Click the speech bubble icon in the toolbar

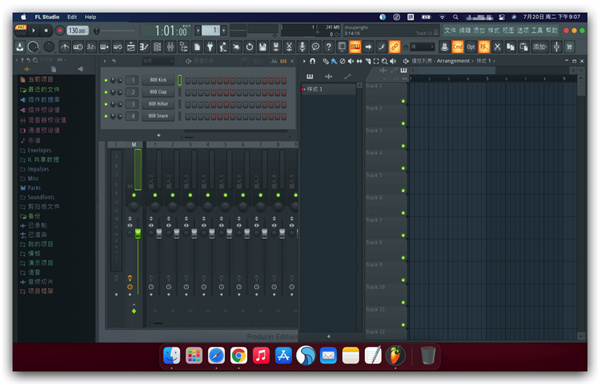click(315, 47)
